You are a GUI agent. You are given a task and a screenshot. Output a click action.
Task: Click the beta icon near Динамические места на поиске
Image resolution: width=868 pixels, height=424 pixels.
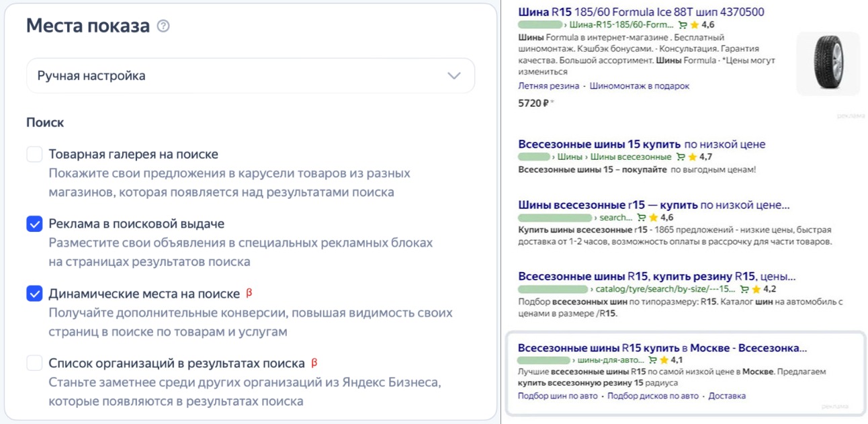point(249,293)
